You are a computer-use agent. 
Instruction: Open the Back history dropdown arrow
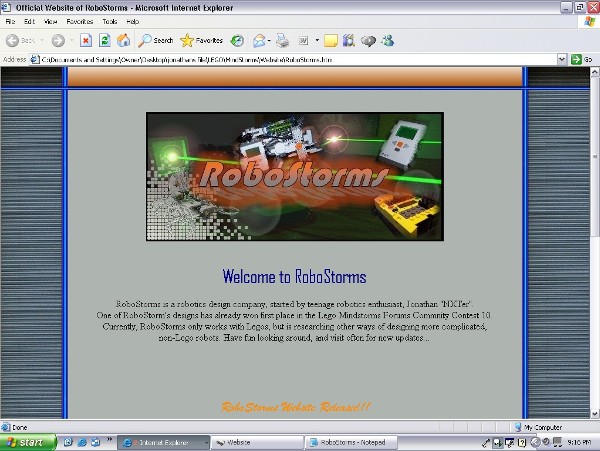(42, 40)
